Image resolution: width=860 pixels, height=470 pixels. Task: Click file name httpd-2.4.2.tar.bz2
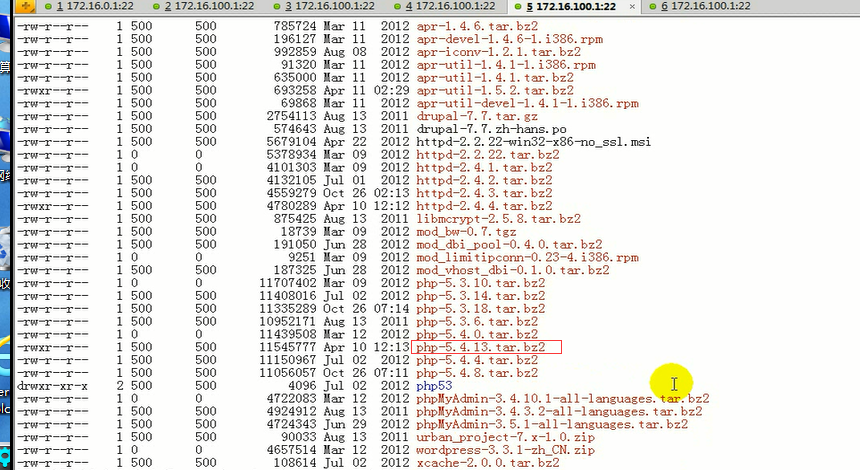484,180
